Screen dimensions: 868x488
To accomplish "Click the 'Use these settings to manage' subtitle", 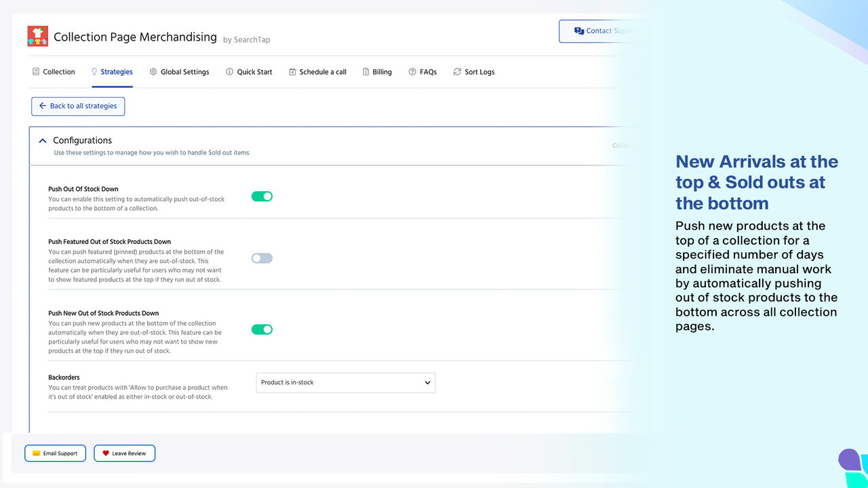I will pos(151,152).
